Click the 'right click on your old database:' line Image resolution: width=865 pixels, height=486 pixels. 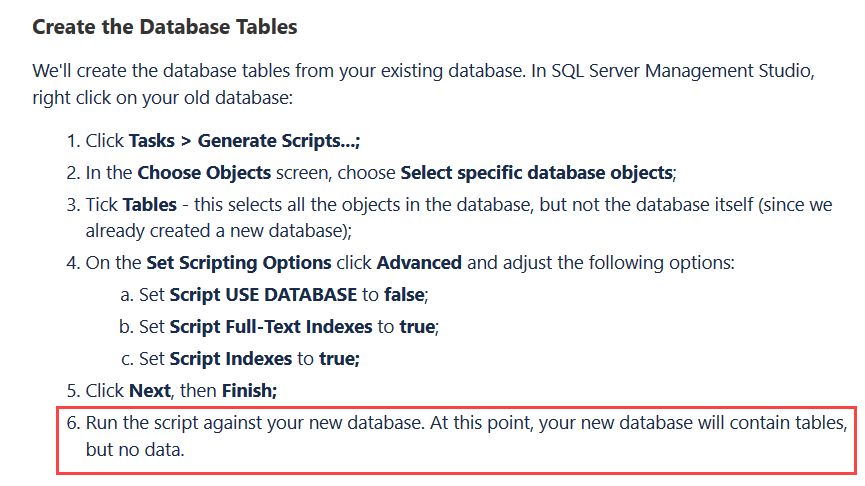click(x=163, y=98)
